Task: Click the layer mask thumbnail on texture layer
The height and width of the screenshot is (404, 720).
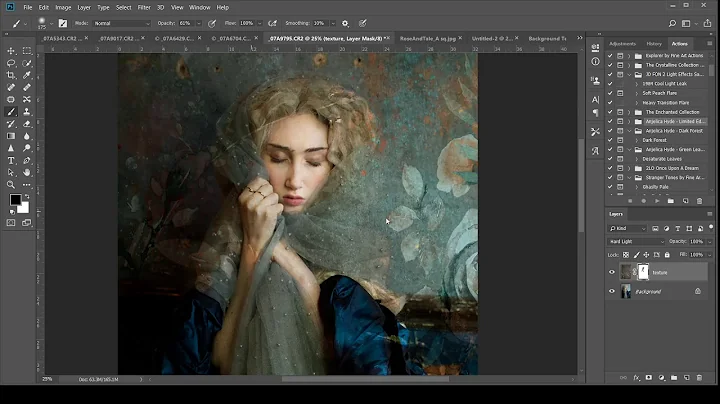Action: [x=644, y=272]
